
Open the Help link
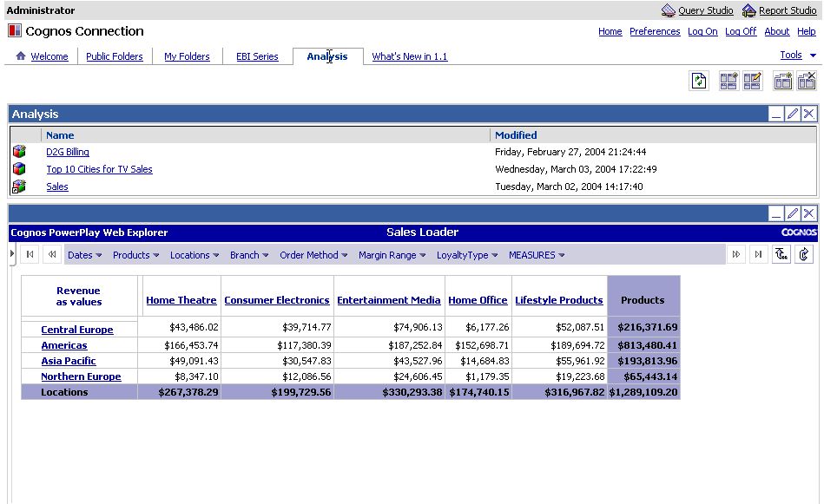[806, 31]
